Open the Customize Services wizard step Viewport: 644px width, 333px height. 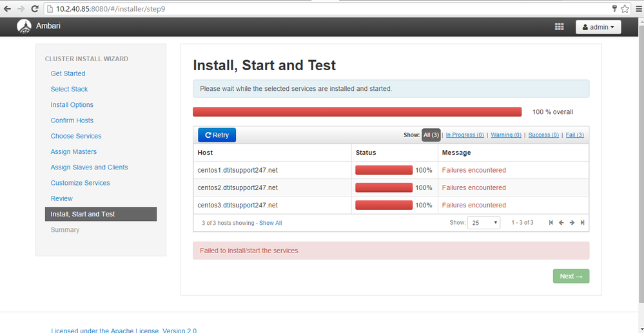(x=80, y=183)
